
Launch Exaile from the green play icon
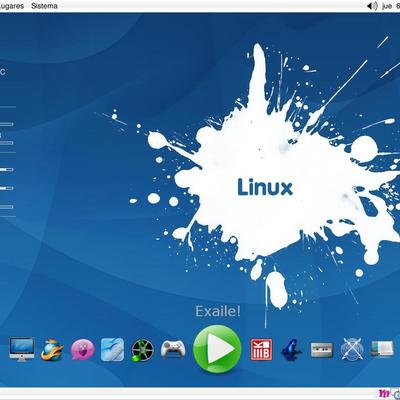click(217, 349)
